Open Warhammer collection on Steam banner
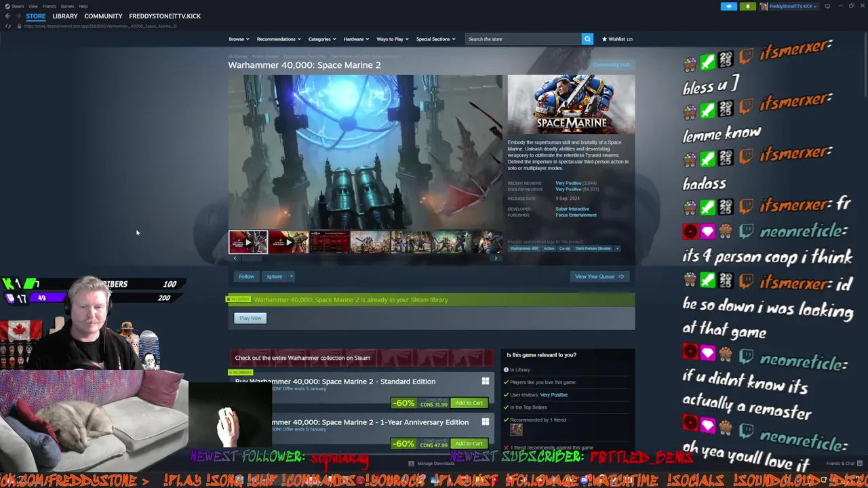 coord(362,358)
